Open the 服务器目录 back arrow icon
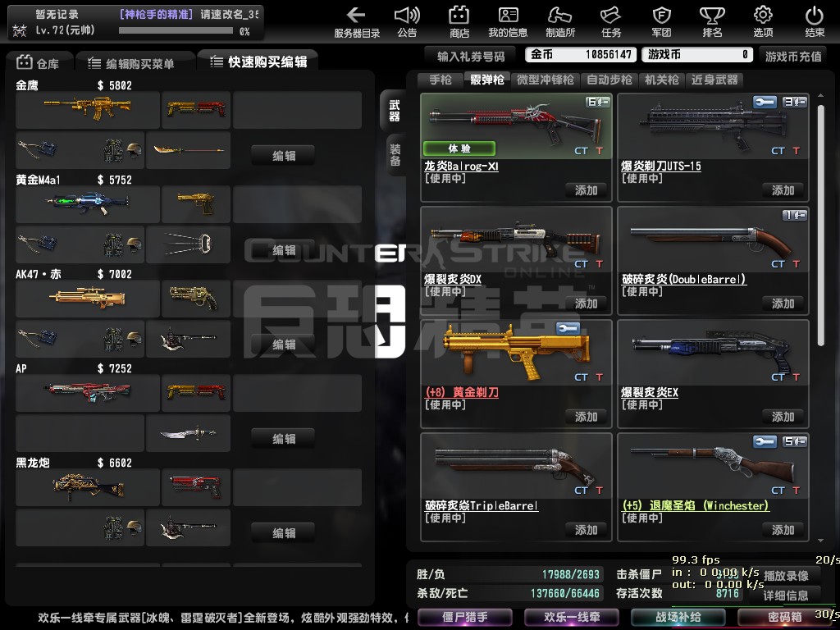The height and width of the screenshot is (630, 840). (x=356, y=15)
